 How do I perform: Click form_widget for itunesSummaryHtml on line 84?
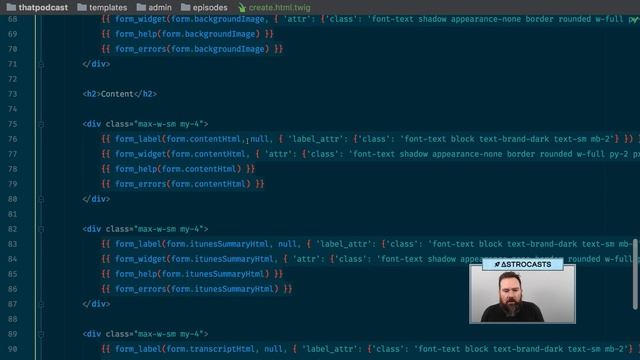pyautogui.click(x=140, y=259)
